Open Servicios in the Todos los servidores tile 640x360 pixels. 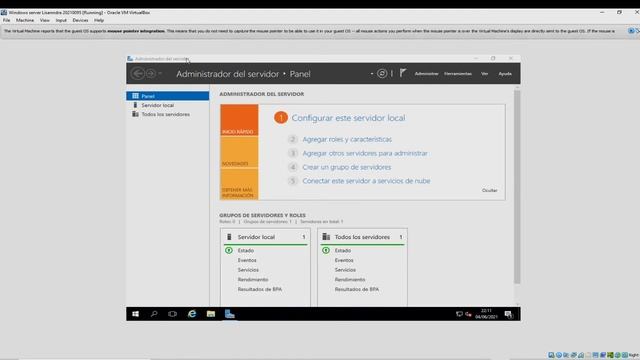pos(345,270)
